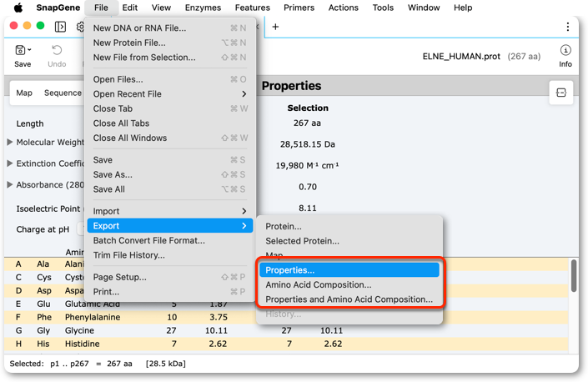Choose Print menu item

(170, 292)
